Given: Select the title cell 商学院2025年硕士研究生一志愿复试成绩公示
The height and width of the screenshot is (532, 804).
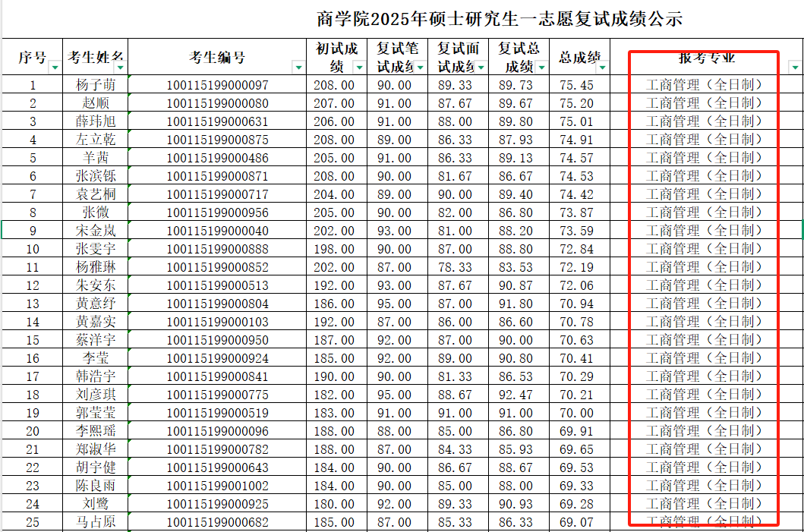Looking at the screenshot, I should point(500,19).
